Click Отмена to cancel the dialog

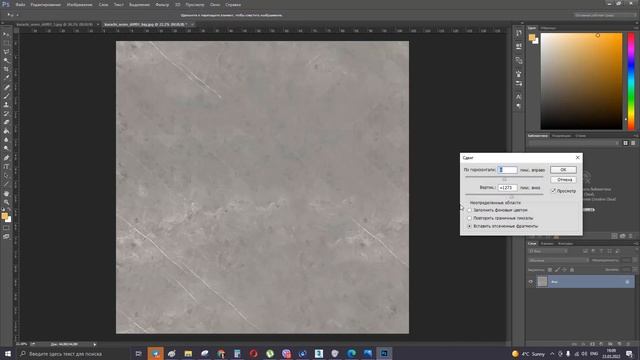pos(563,180)
